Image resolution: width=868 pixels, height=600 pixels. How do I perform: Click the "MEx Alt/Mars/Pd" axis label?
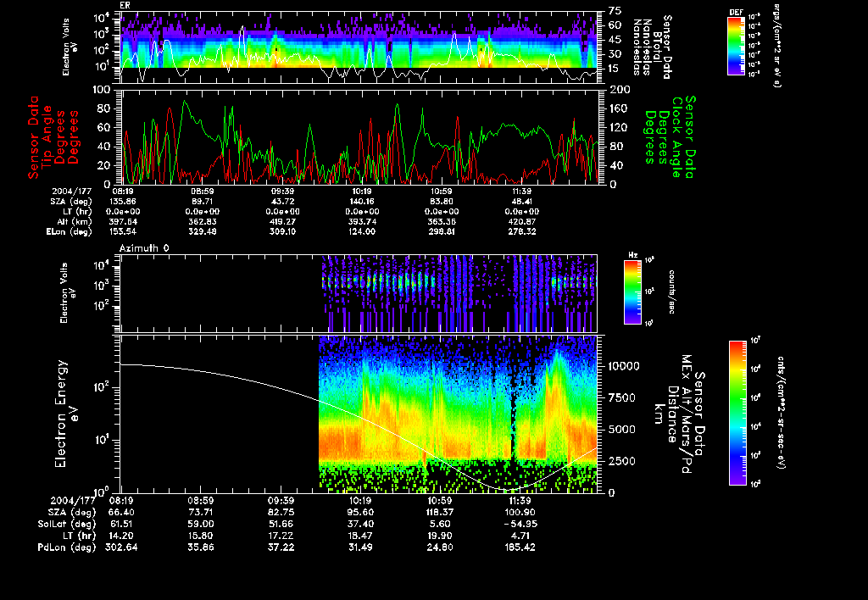[x=686, y=414]
